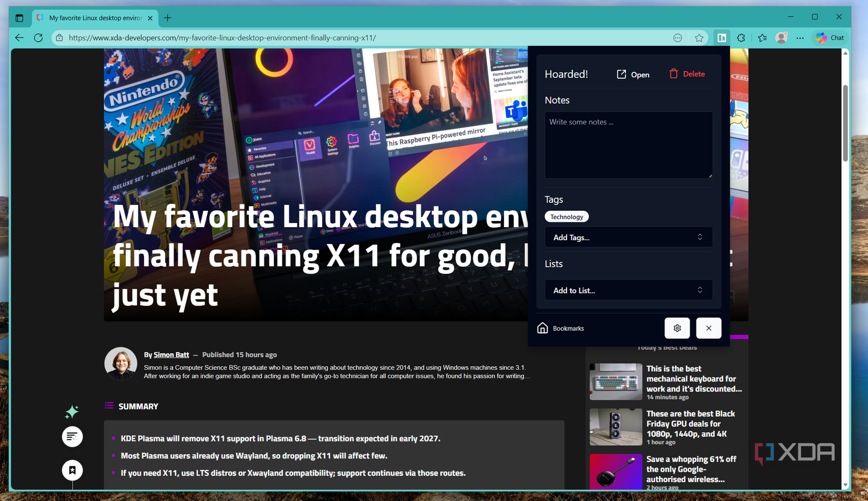The width and height of the screenshot is (868, 501).
Task: Expand the Add Tags dropdown
Action: click(x=628, y=237)
